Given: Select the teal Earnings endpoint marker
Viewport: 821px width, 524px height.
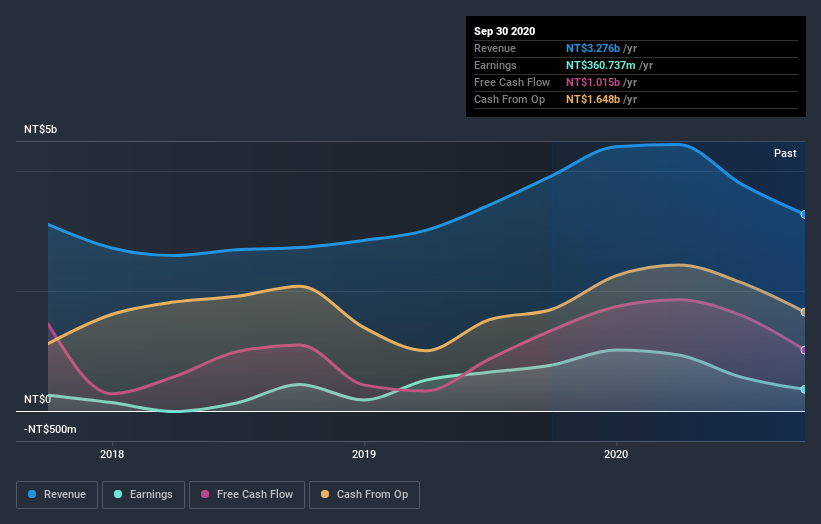Looking at the screenshot, I should pos(803,389).
